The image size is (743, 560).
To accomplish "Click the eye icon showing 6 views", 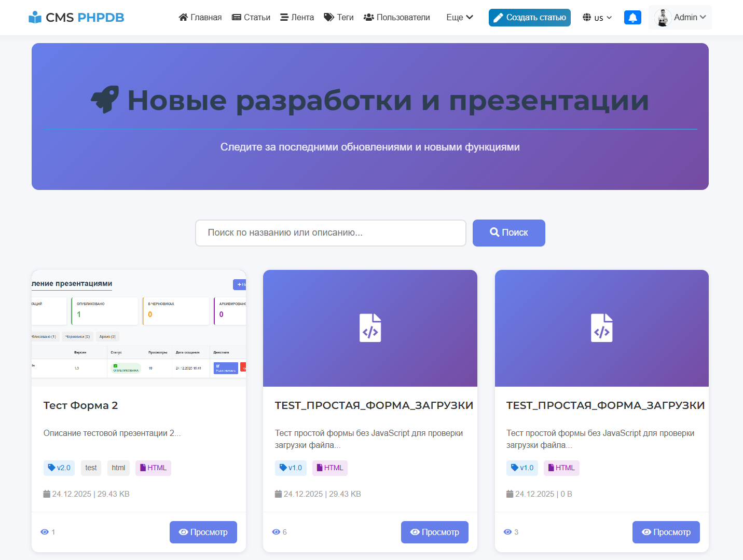I will coord(276,531).
